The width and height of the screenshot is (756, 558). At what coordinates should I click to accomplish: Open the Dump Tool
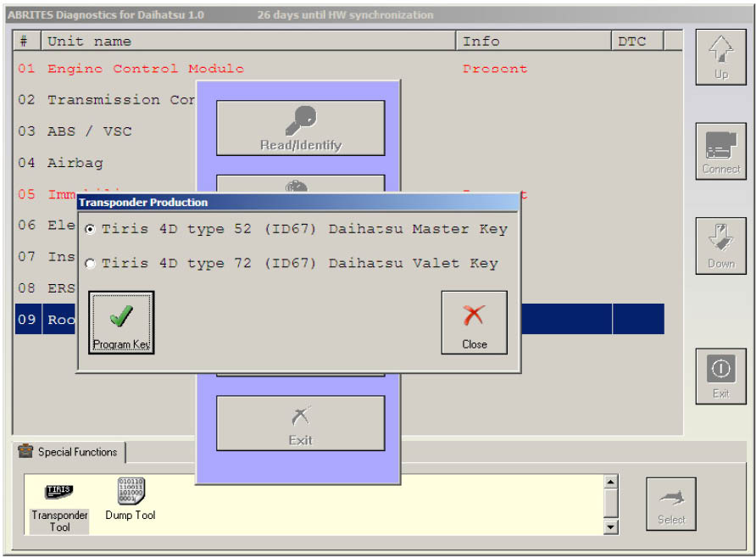point(131,499)
